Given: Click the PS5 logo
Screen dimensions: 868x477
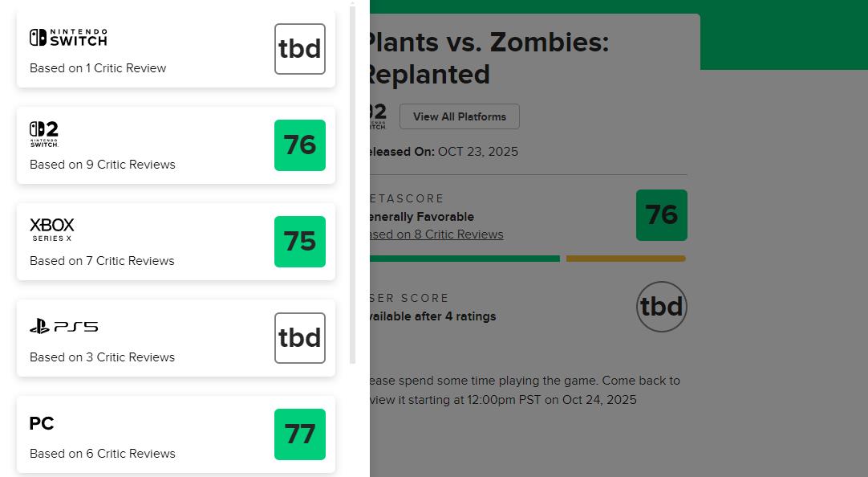Looking at the screenshot, I should pos(64,327).
